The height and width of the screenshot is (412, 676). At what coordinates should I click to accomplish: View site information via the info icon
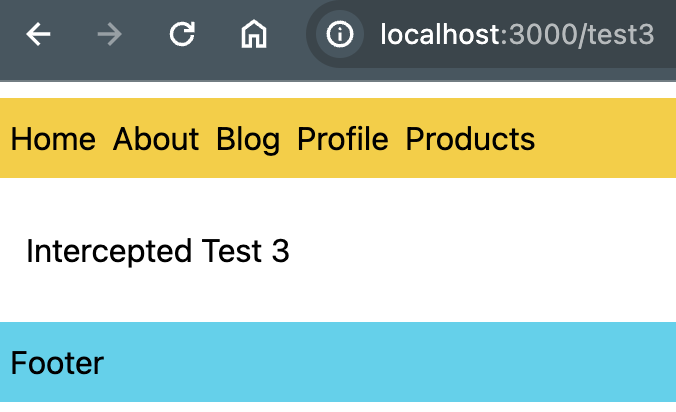click(340, 34)
